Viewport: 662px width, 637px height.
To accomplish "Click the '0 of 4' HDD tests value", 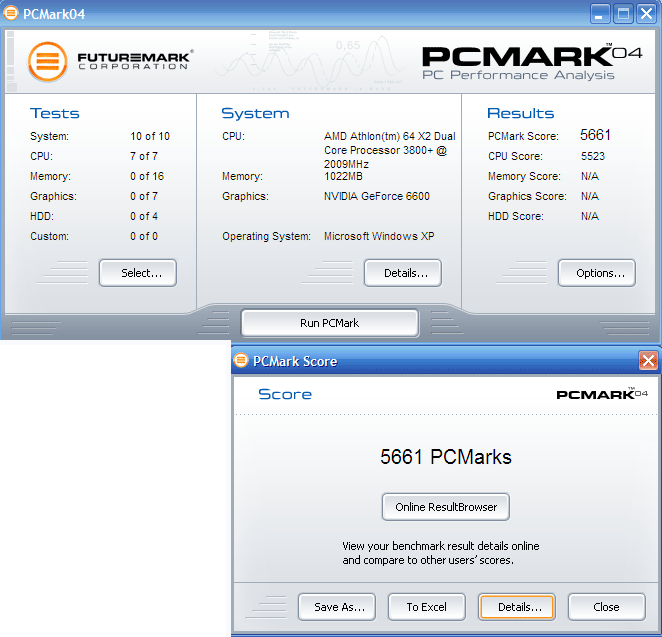I will 144,216.
